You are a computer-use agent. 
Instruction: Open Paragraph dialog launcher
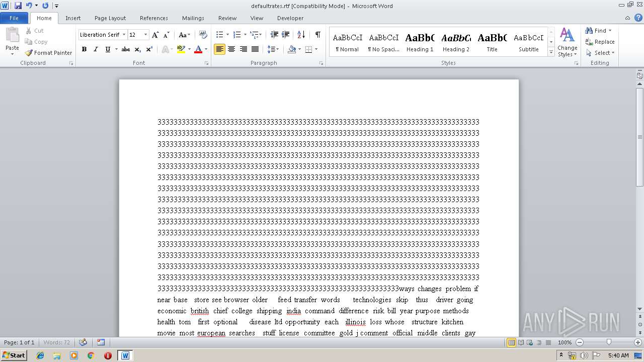click(321, 63)
